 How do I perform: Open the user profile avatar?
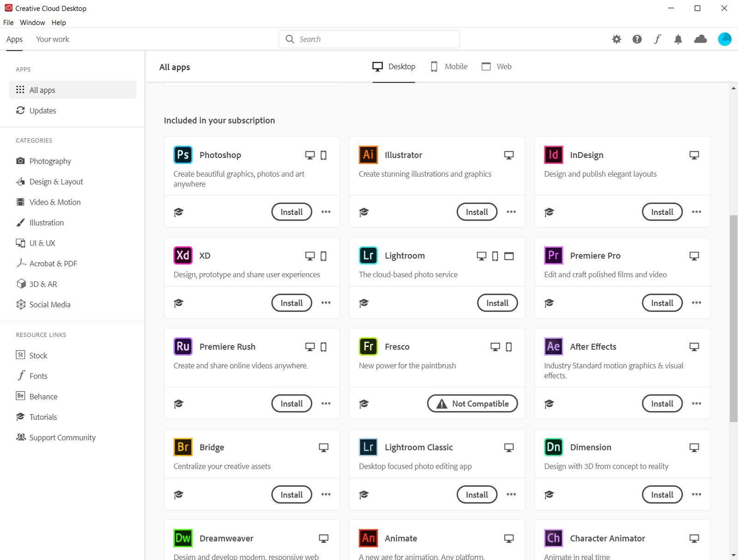coord(724,39)
